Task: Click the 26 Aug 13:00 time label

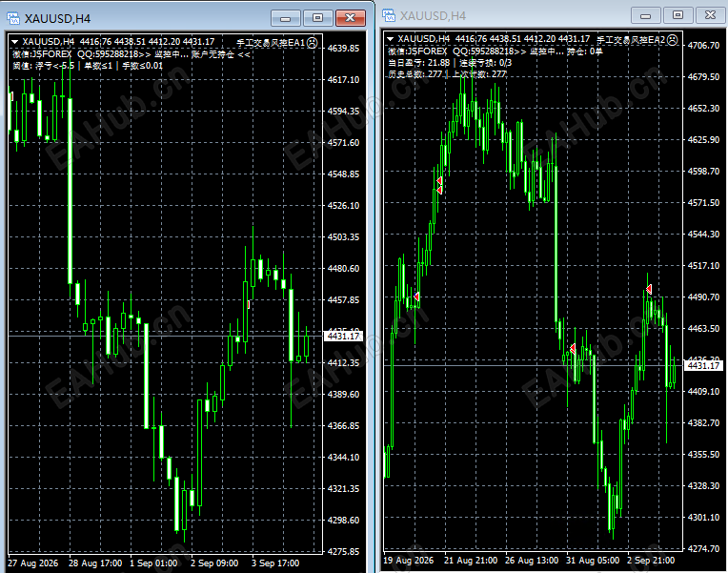Action: pyautogui.click(x=532, y=561)
